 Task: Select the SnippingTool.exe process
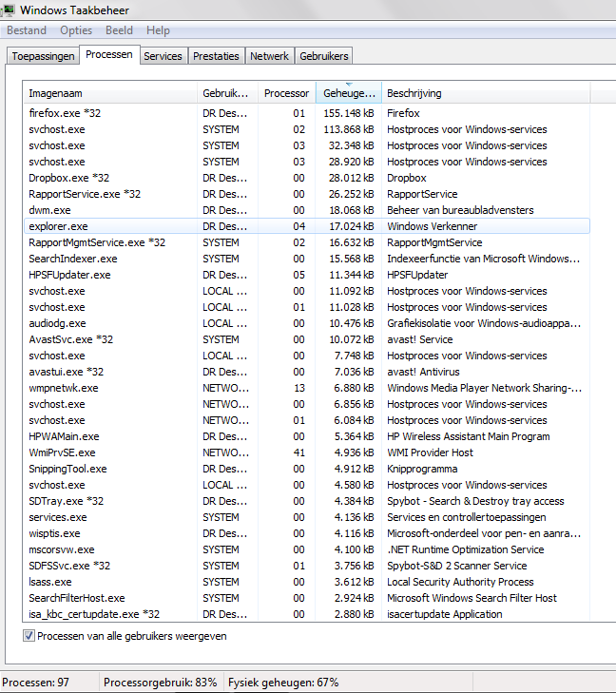(x=307, y=469)
